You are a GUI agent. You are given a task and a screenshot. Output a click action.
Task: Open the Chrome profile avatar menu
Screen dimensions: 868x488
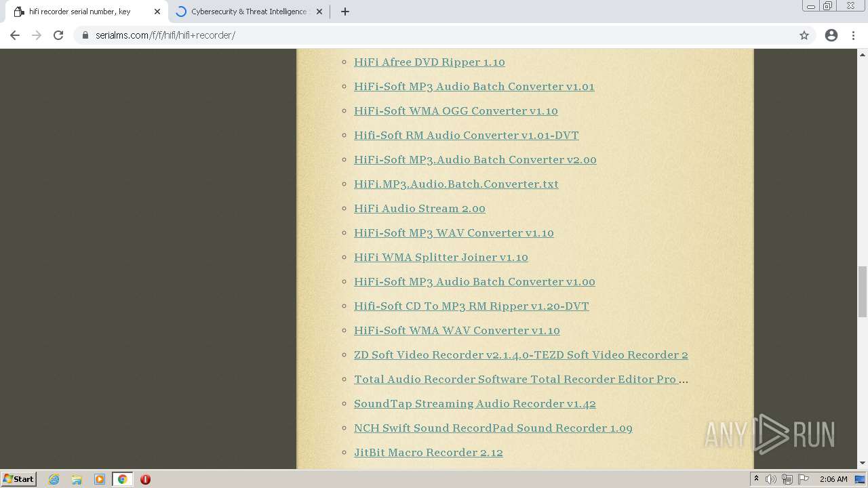coord(831,35)
